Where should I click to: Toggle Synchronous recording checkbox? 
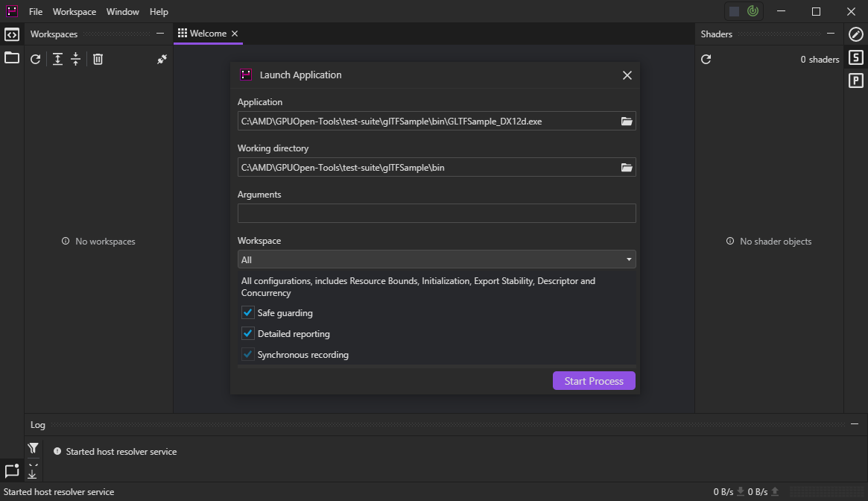[x=248, y=355]
